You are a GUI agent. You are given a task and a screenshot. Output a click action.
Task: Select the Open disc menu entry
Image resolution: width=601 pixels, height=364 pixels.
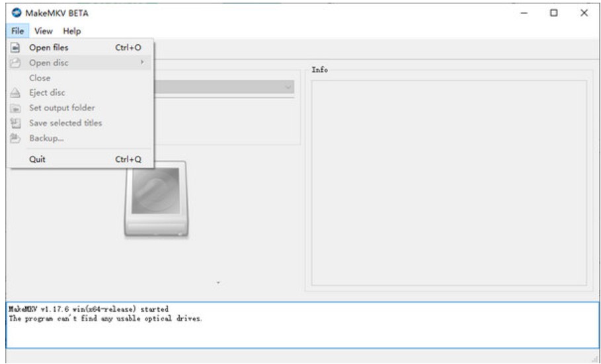coord(81,63)
